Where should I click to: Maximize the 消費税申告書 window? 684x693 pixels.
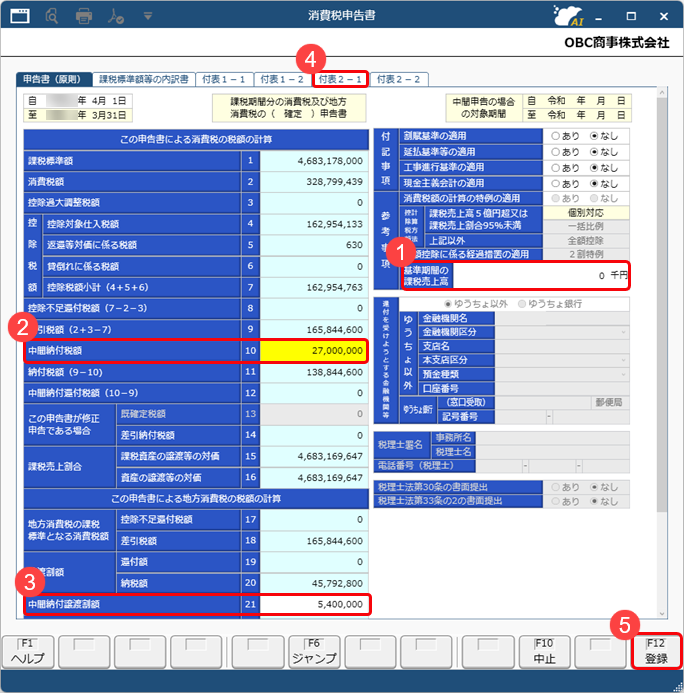(x=631, y=16)
